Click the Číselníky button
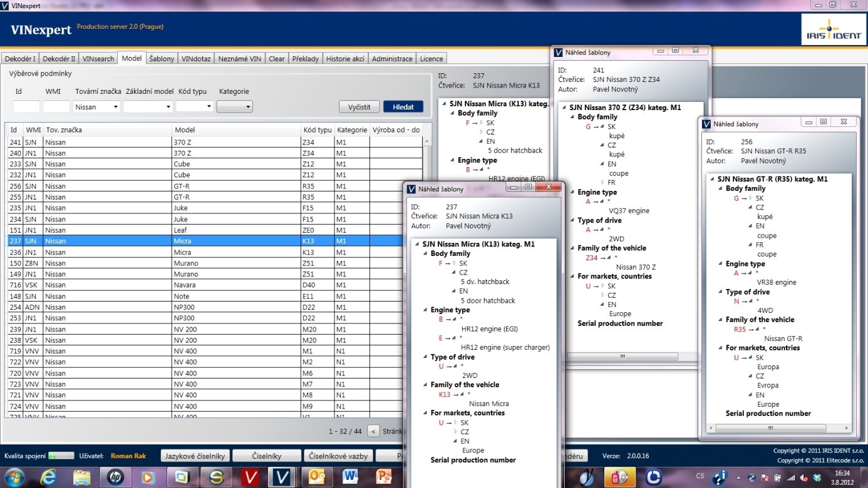The width and height of the screenshot is (868, 488). [x=267, y=456]
